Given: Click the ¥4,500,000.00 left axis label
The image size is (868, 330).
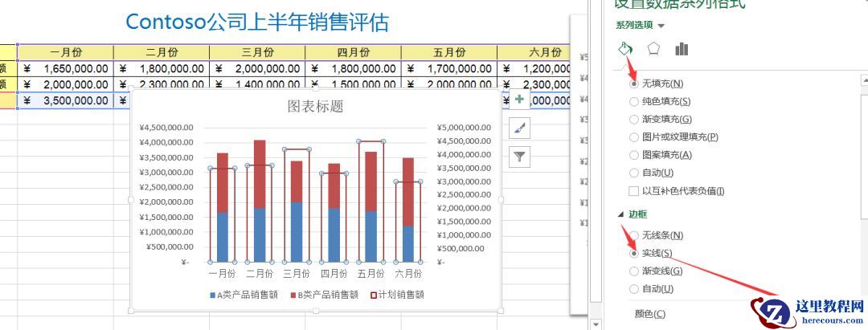Looking at the screenshot, I should (x=166, y=127).
